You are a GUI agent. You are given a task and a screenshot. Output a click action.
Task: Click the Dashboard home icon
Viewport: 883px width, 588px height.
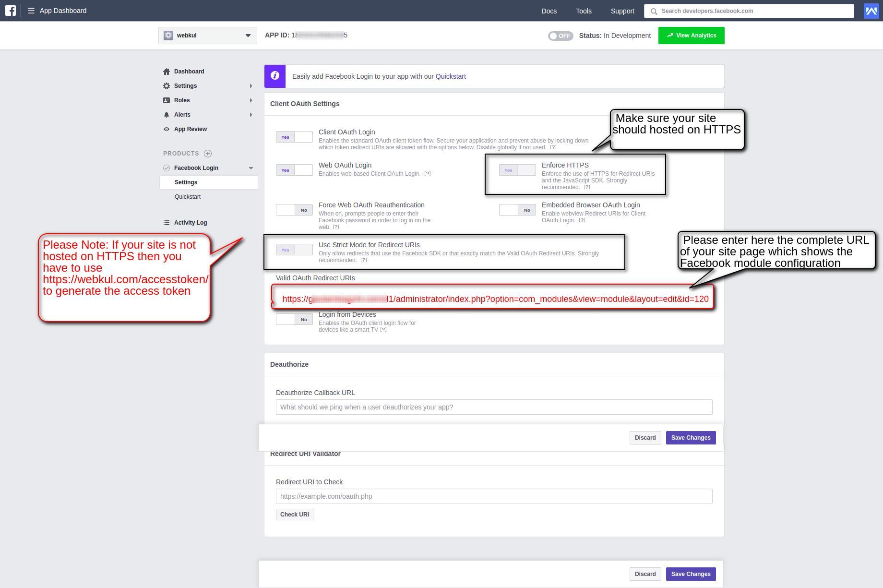click(x=167, y=72)
